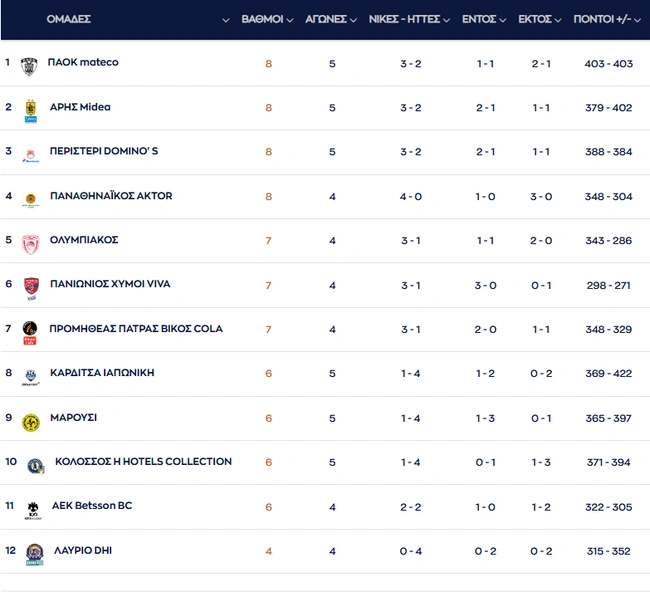Sort by ΕΝΤΟΣ home record column

pos(484,19)
